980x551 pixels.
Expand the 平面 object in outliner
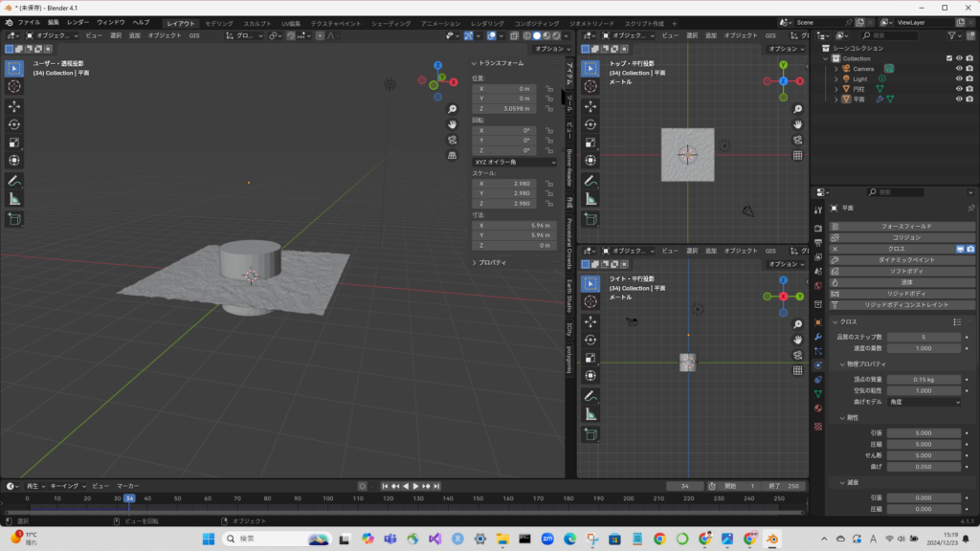(835, 99)
